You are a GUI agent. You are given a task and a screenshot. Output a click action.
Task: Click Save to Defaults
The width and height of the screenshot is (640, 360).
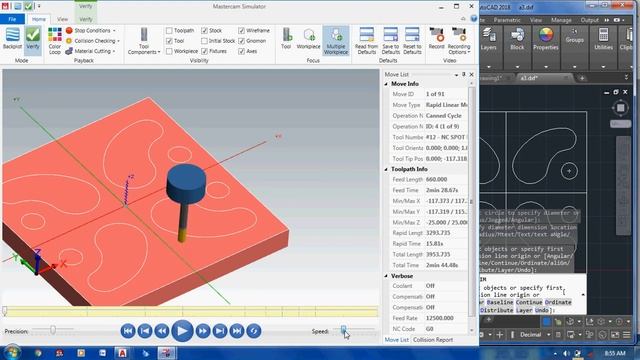point(391,41)
